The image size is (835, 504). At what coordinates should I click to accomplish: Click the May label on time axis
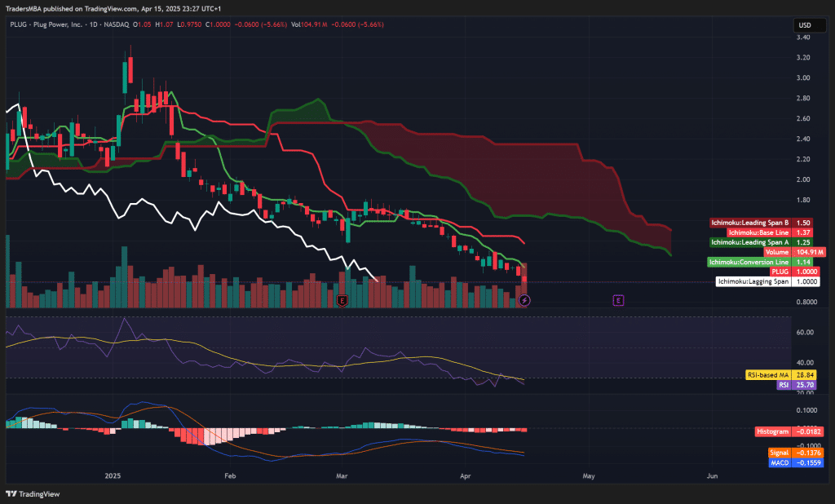click(x=589, y=475)
